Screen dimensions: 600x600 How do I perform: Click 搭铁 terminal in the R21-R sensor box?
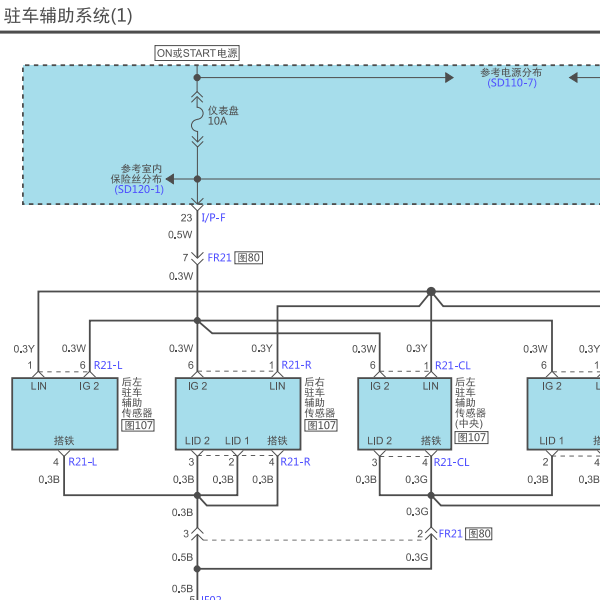277,440
